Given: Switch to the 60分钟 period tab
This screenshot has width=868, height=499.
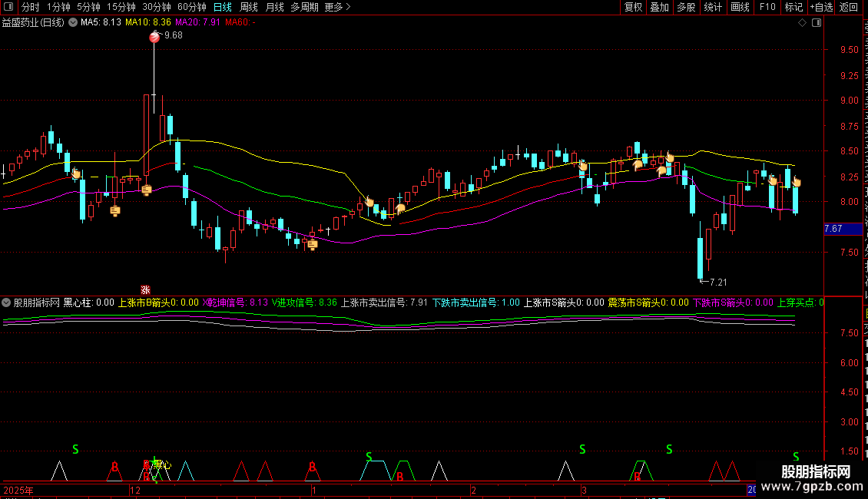Looking at the screenshot, I should (191, 7).
